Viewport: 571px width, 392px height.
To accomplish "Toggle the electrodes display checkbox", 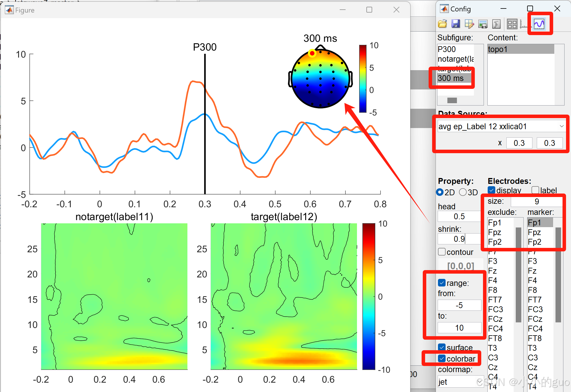I will [491, 190].
